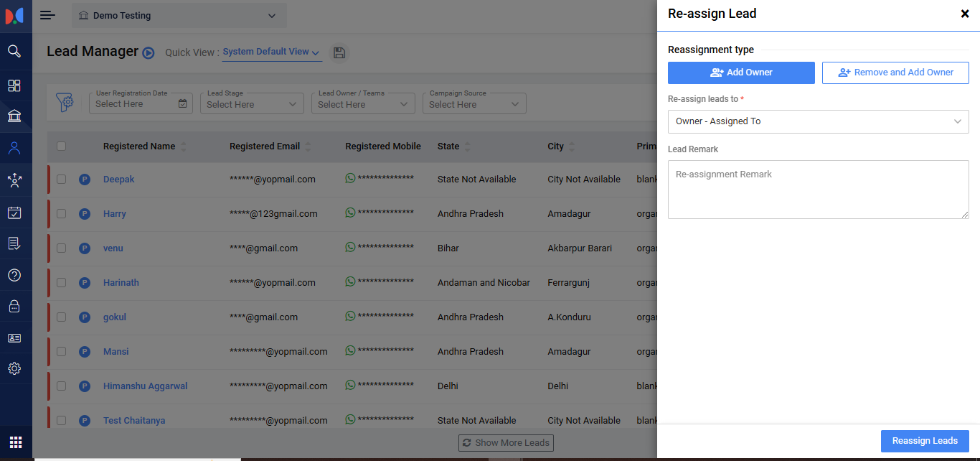Click the Reassign Leads button
980x461 pixels.
point(924,441)
